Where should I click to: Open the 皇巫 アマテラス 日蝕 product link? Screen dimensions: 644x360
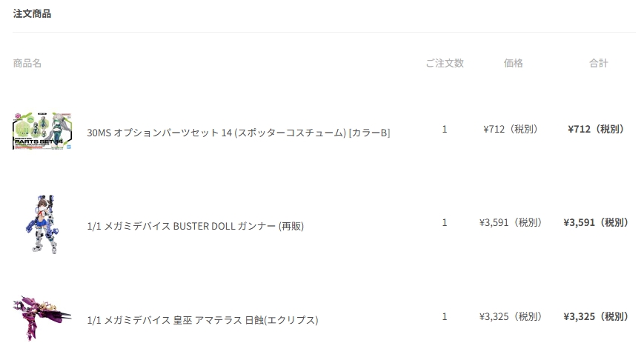tap(202, 320)
